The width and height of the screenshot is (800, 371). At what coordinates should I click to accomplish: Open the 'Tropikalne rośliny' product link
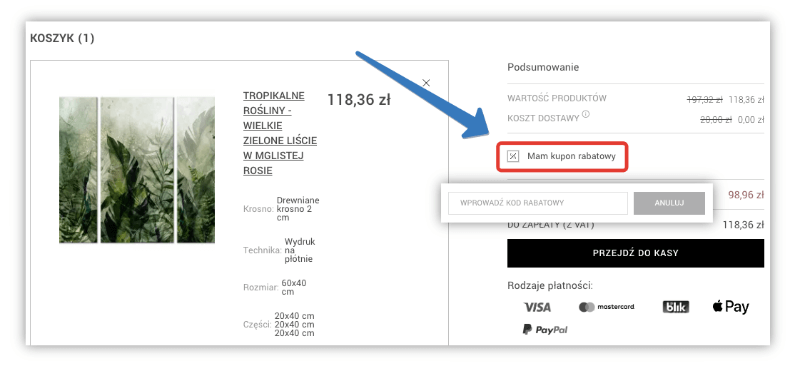tap(280, 133)
